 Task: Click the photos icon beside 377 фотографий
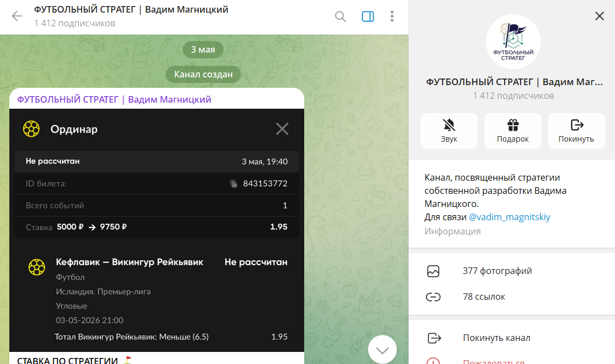click(433, 271)
